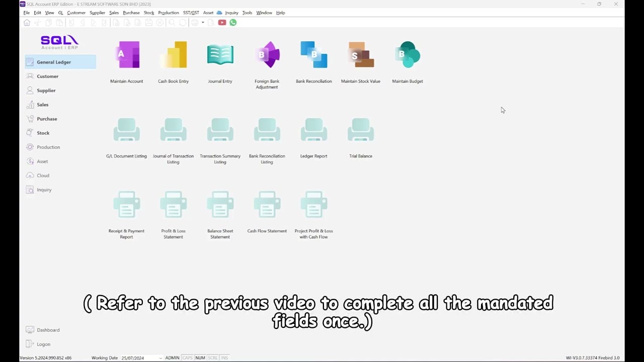Click the Version 5.2024.990.852 x86 text

[45, 358]
